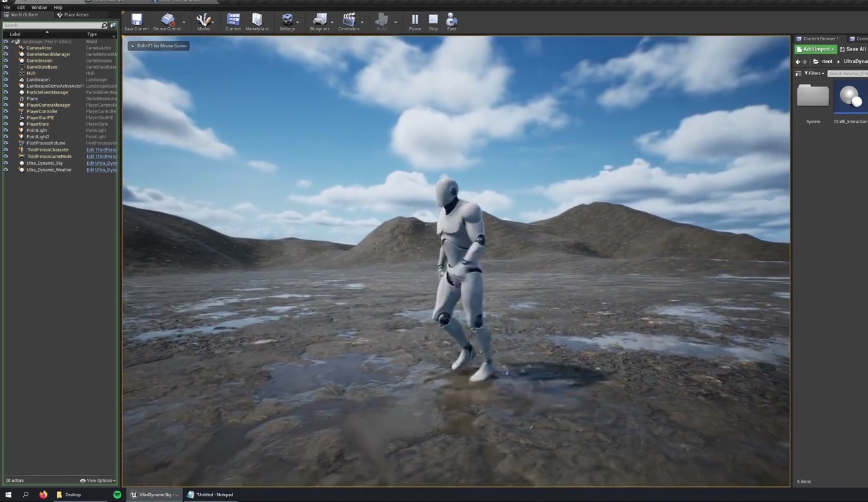Viewport: 868px width, 502px height.
Task: Hide the CameraActor using its eye icon
Action: pyautogui.click(x=6, y=48)
